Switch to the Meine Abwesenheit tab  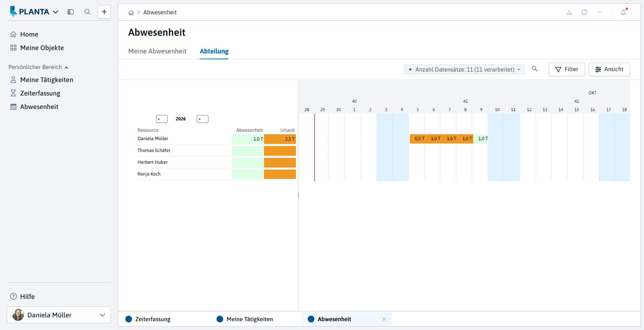[x=157, y=51]
